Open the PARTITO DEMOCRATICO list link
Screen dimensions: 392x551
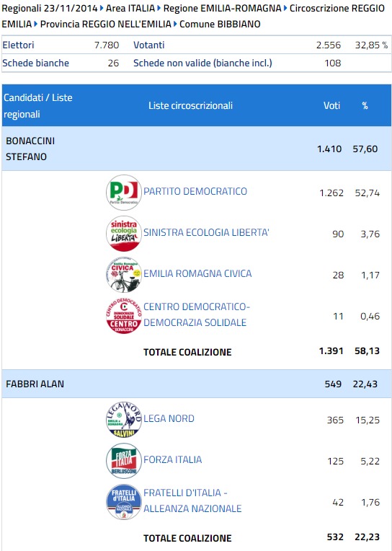[195, 192]
